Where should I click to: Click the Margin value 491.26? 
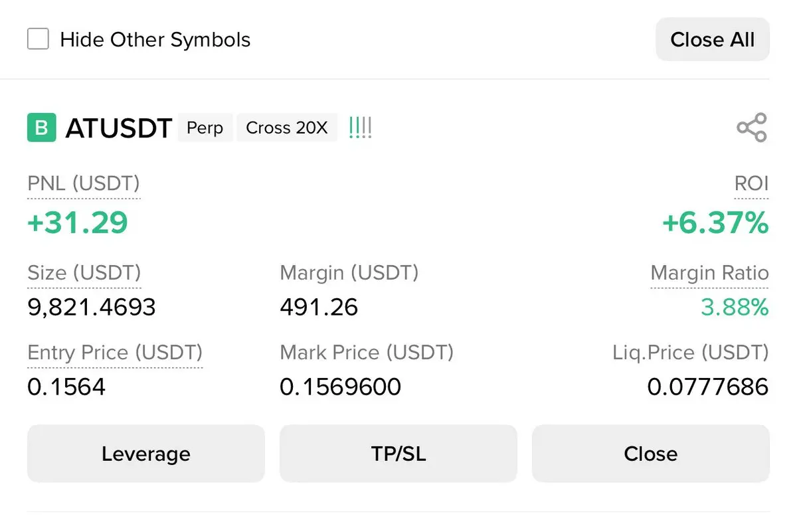pos(319,307)
